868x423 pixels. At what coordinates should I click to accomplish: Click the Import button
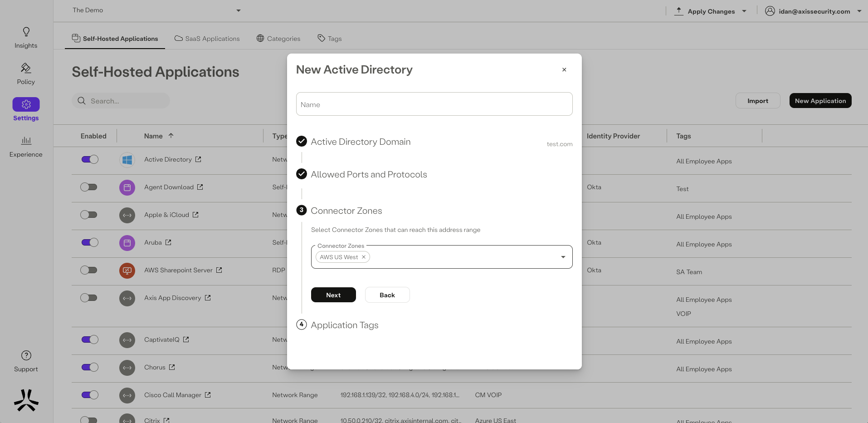pyautogui.click(x=758, y=101)
